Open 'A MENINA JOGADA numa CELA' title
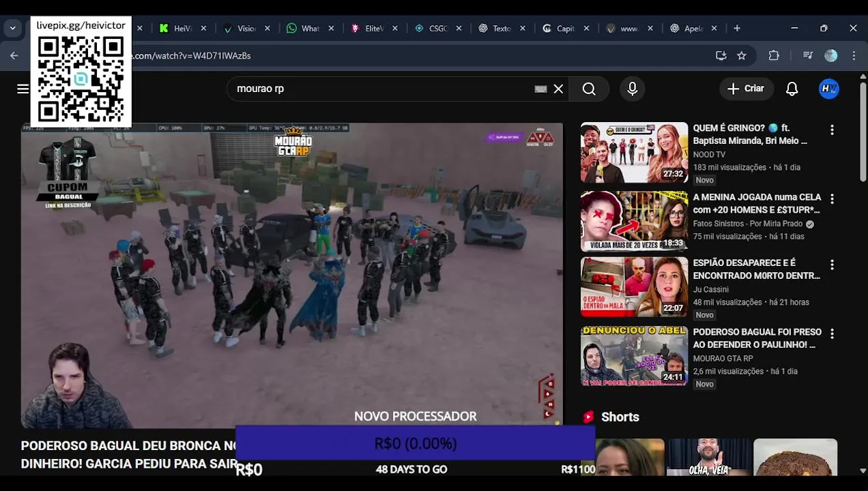The height and width of the screenshot is (491, 868). coord(757,203)
